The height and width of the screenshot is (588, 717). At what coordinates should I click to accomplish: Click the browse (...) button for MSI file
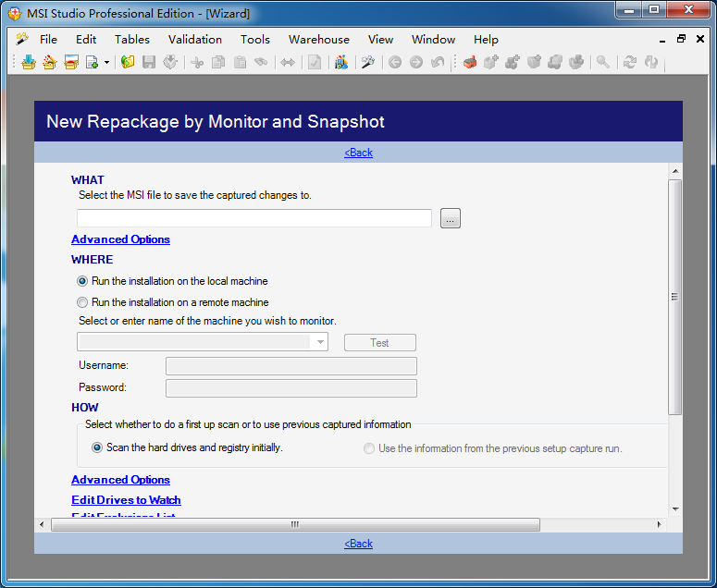click(450, 218)
